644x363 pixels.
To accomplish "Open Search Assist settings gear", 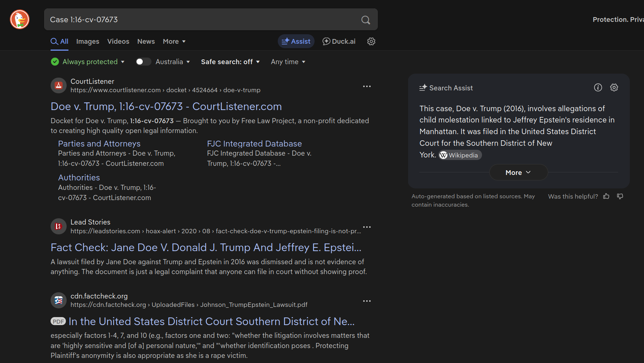I will click(x=614, y=87).
